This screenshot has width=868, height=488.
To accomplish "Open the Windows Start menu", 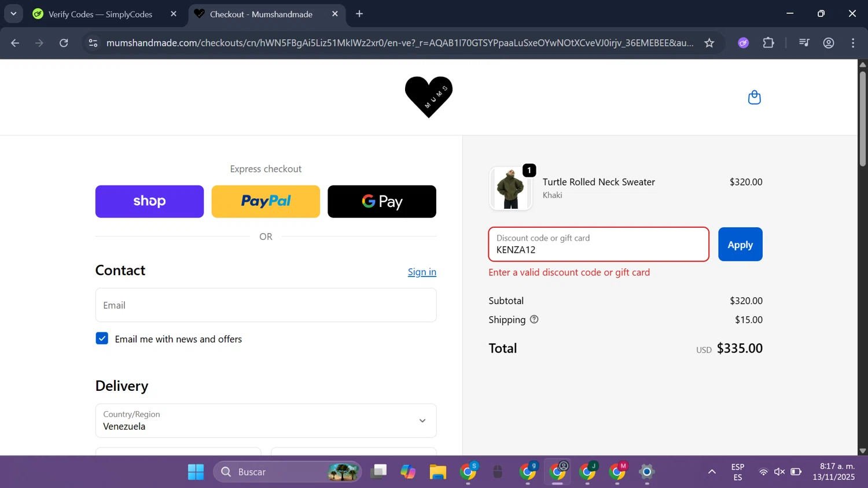I will pyautogui.click(x=196, y=472).
